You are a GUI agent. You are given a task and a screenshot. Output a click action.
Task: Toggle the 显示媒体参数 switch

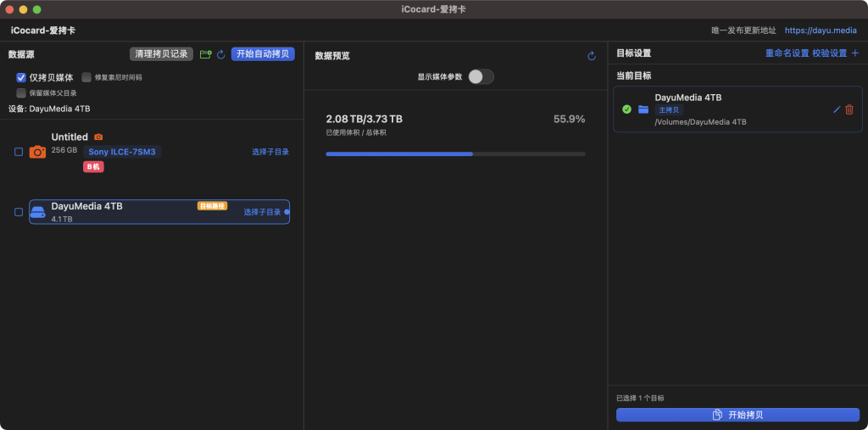coord(481,77)
